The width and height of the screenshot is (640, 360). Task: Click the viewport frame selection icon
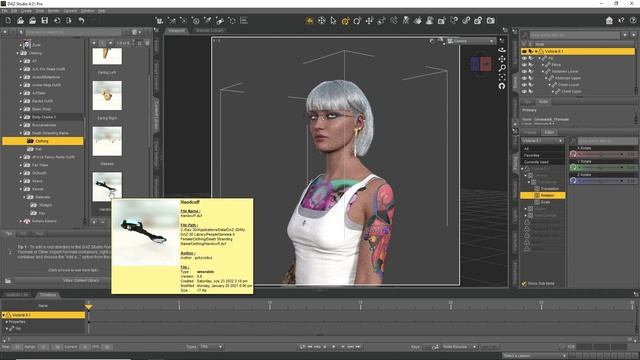(502, 77)
